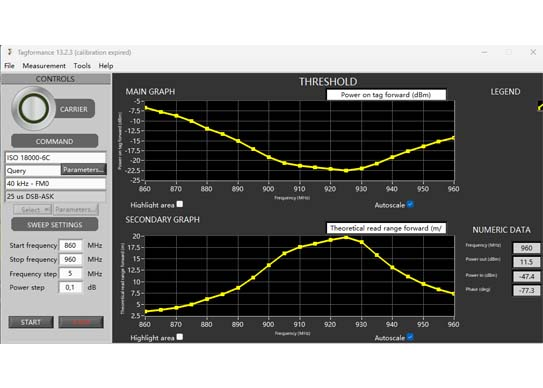Open the ISO 18000-6C protocol dropdown
Image resolution: width=543 pixels, height=388 pixels.
click(55, 158)
